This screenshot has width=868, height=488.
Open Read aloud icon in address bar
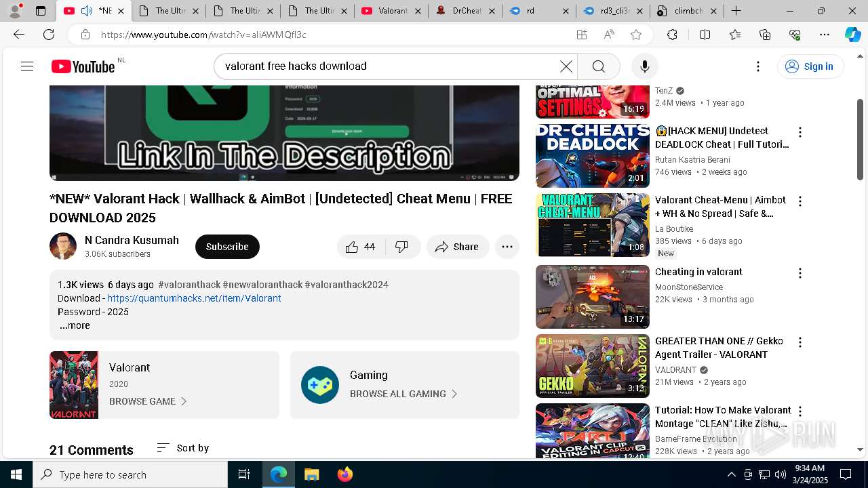click(609, 35)
